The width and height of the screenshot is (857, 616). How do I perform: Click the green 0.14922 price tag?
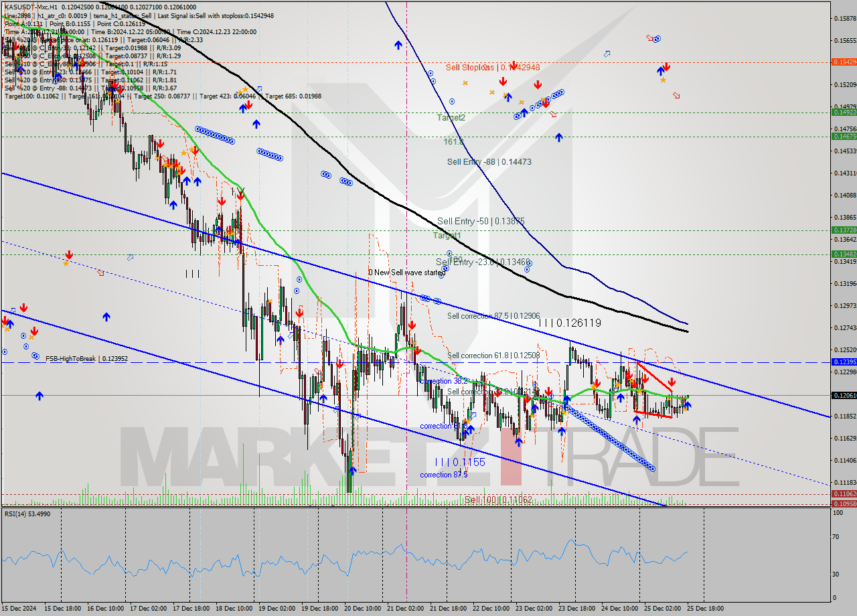(x=844, y=112)
